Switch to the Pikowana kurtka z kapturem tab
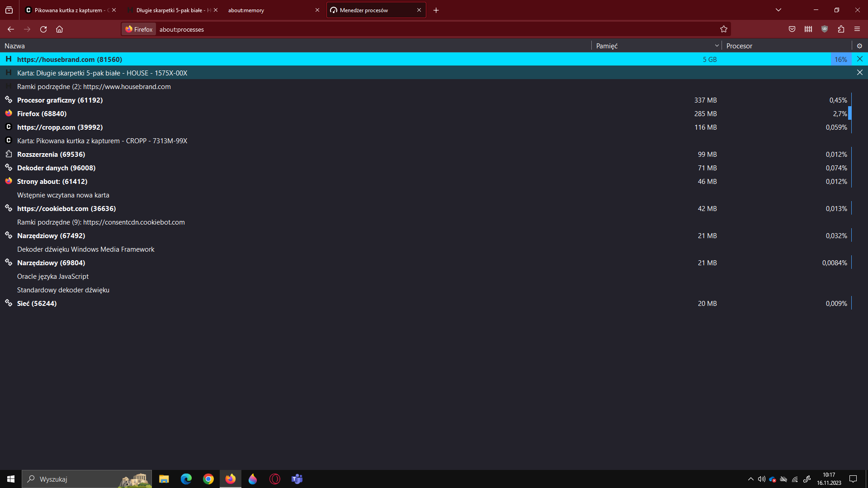The image size is (868, 488). pyautogui.click(x=68, y=10)
